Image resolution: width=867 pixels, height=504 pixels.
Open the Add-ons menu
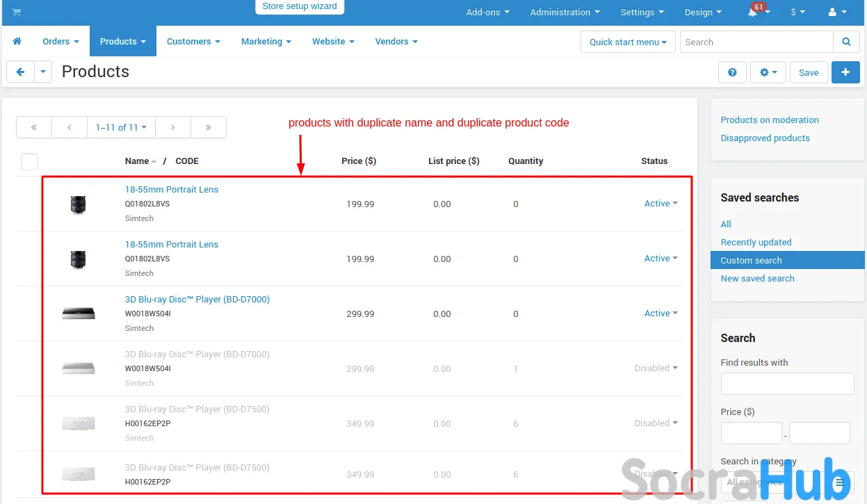pos(487,13)
